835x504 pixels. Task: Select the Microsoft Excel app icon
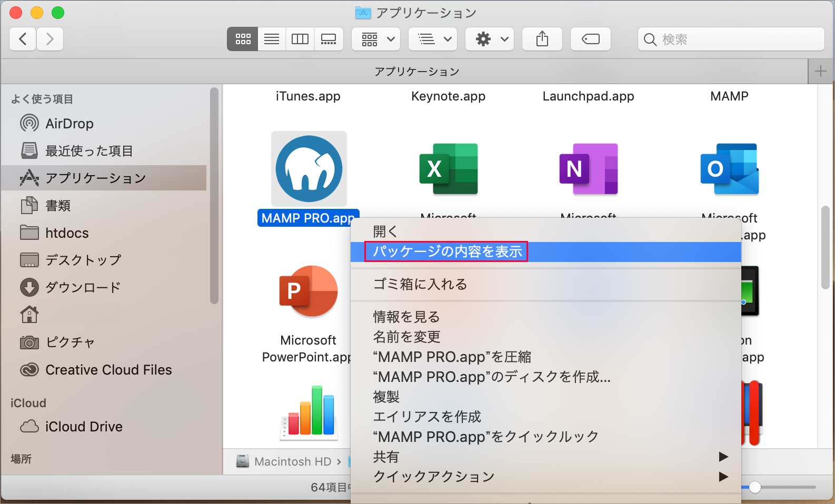(449, 169)
